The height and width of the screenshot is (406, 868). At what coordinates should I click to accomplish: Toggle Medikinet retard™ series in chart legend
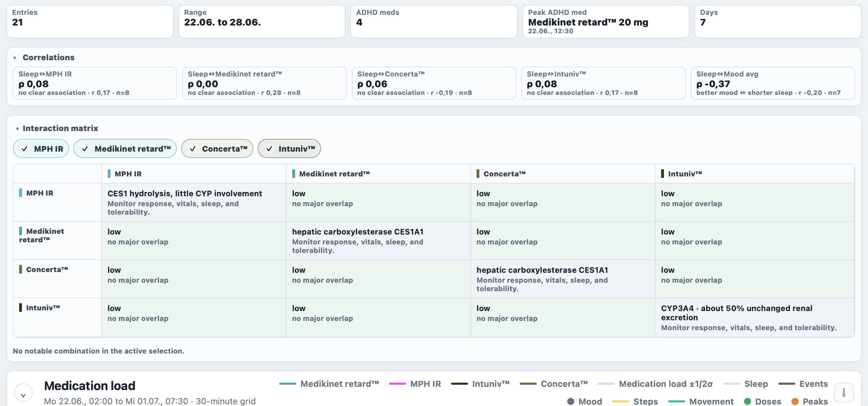(329, 384)
